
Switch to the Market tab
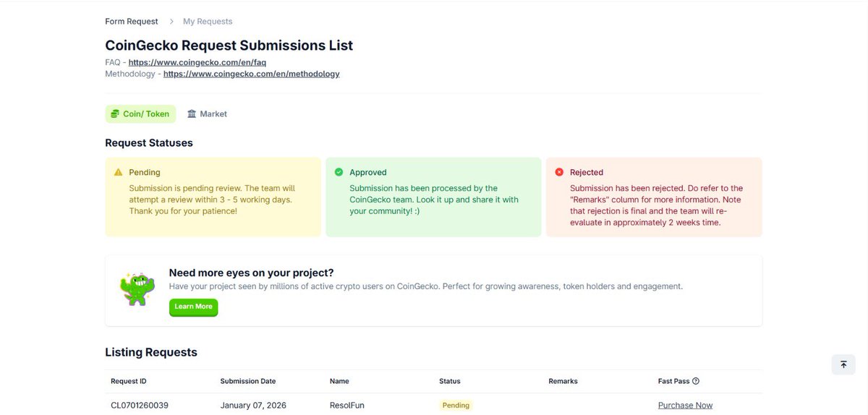207,114
